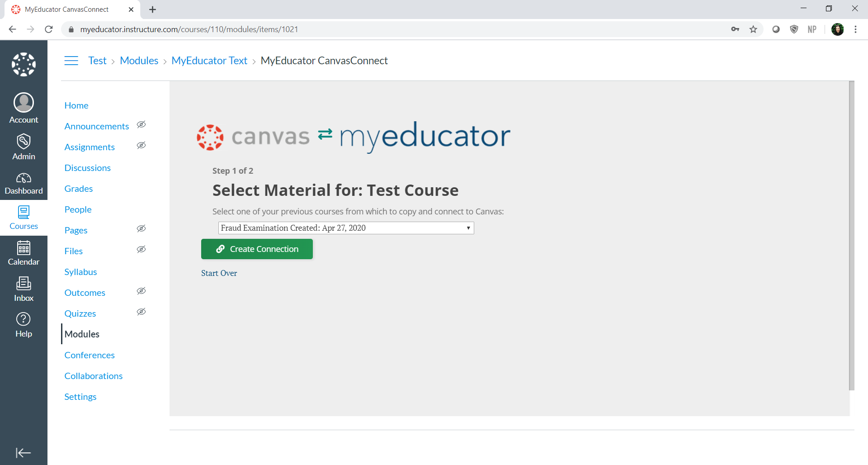
Task: Open the Home course menu item
Action: click(76, 105)
